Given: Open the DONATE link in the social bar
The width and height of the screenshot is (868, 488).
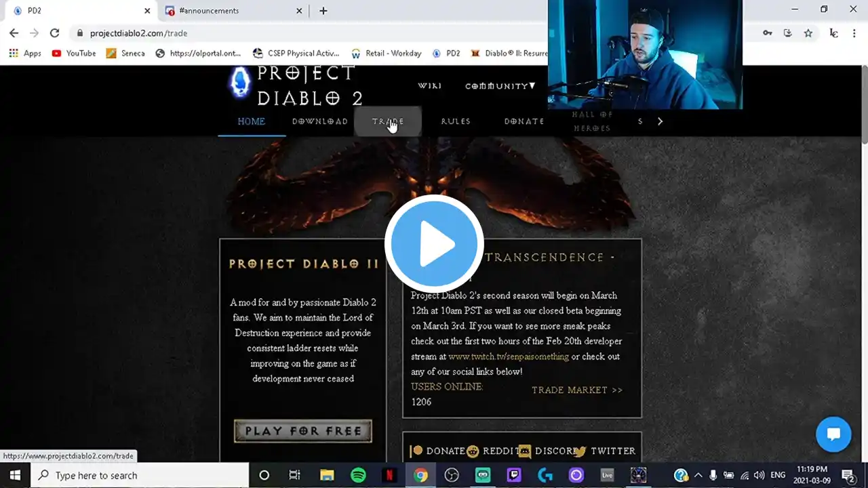Looking at the screenshot, I should pos(437,451).
